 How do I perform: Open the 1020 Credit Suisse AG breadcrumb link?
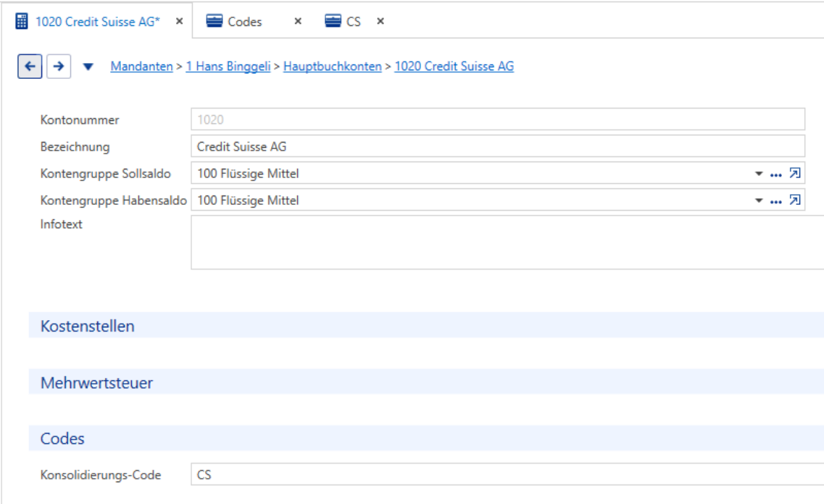coord(454,67)
